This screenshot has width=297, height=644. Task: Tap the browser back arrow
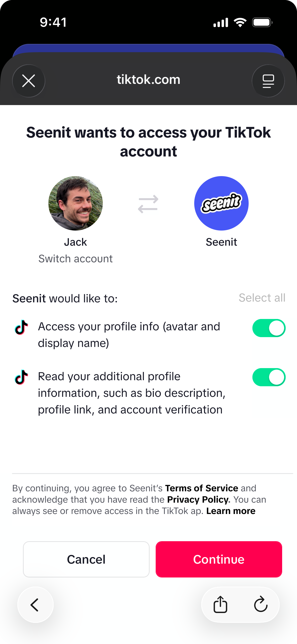click(x=35, y=605)
